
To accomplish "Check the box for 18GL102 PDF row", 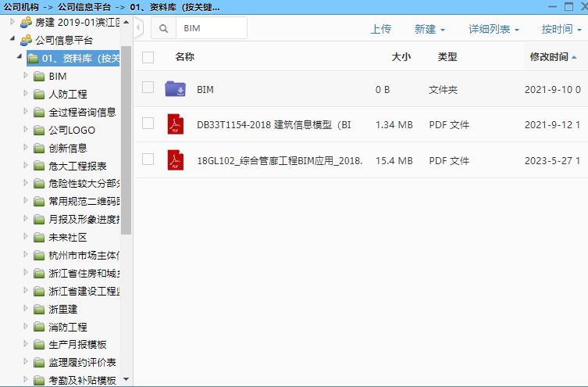I will (x=148, y=159).
